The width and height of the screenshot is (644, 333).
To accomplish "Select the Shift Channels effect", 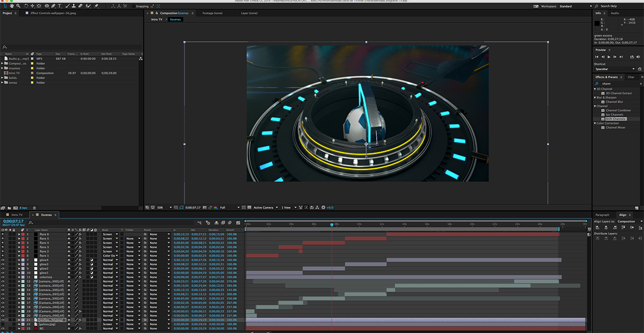I will click(615, 119).
